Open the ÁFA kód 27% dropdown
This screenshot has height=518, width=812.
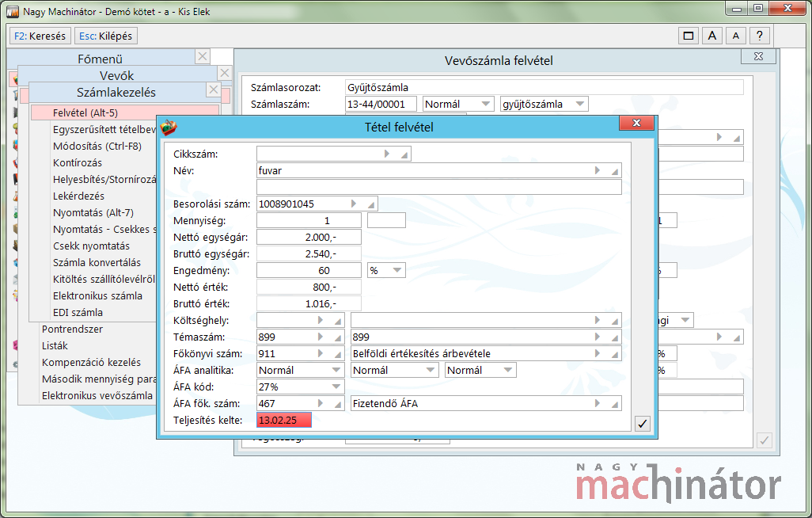tap(336, 387)
